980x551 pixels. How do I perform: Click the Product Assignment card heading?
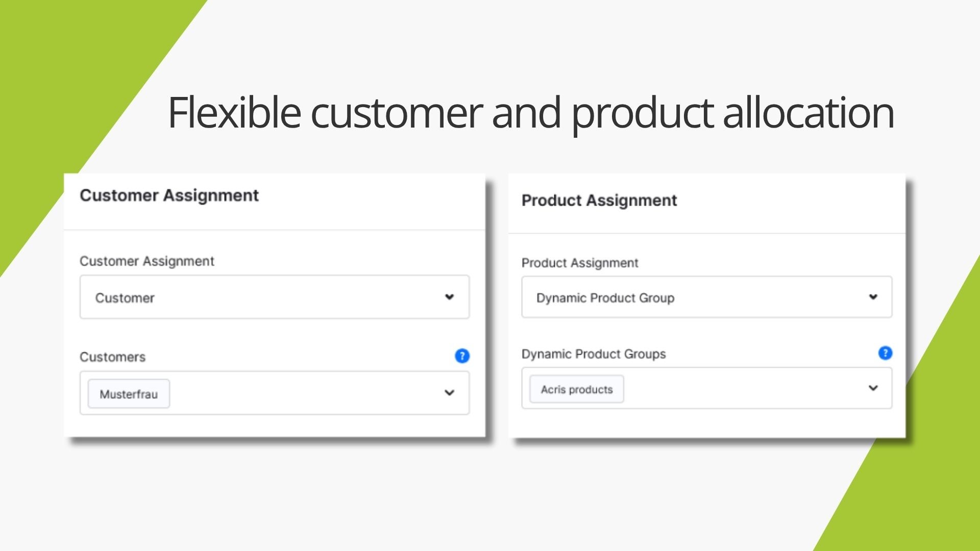coord(599,201)
